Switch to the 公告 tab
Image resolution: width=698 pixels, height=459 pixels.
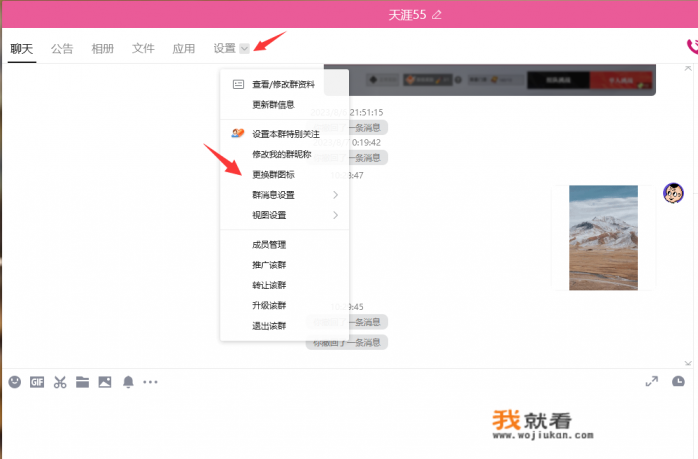(x=62, y=49)
